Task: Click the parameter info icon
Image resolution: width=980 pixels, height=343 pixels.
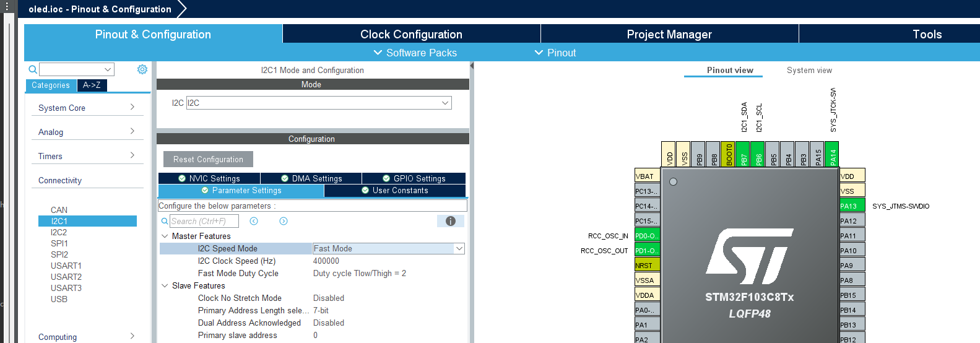Action: coord(451,221)
